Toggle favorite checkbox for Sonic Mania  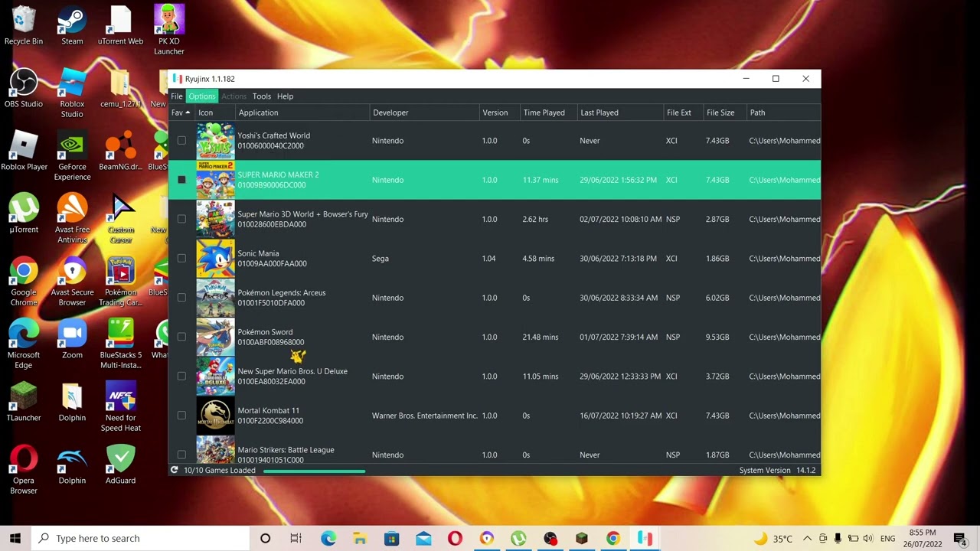tap(181, 259)
